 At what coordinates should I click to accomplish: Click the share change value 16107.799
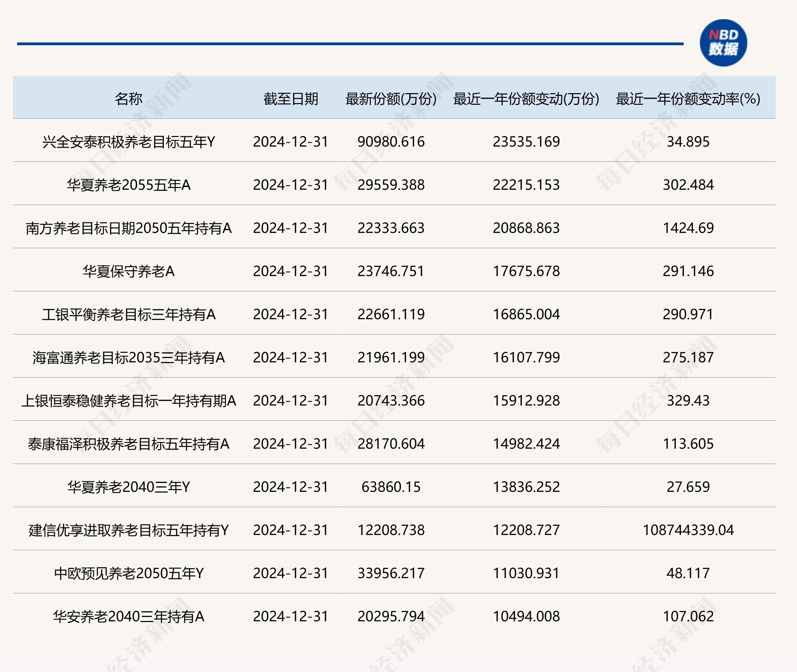[526, 357]
